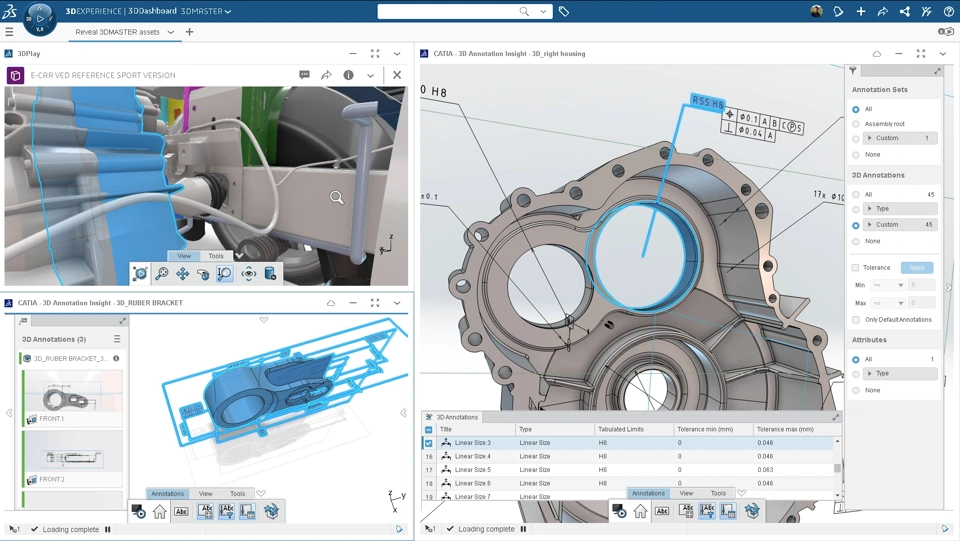
Task: Open the comment icon in 3DPlay header
Action: tap(304, 75)
